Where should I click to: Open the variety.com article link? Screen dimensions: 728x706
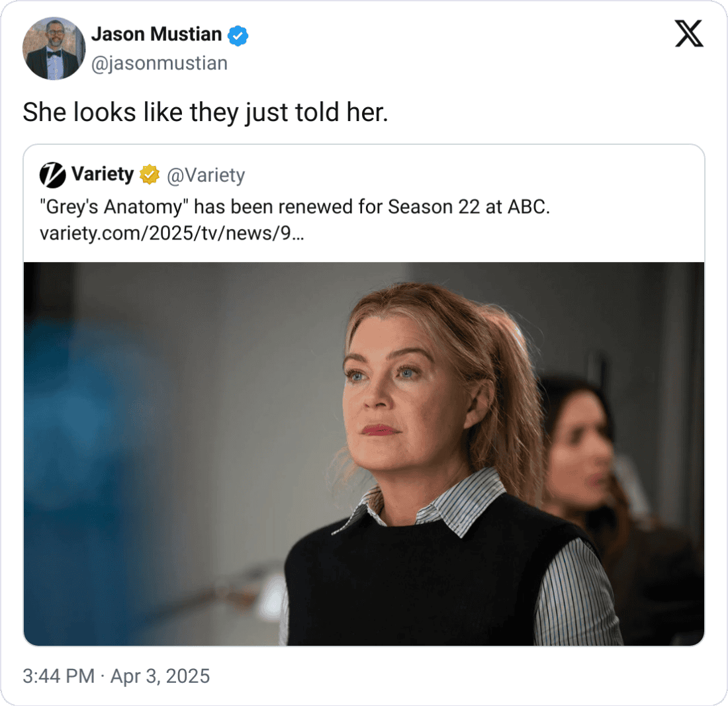(x=171, y=233)
